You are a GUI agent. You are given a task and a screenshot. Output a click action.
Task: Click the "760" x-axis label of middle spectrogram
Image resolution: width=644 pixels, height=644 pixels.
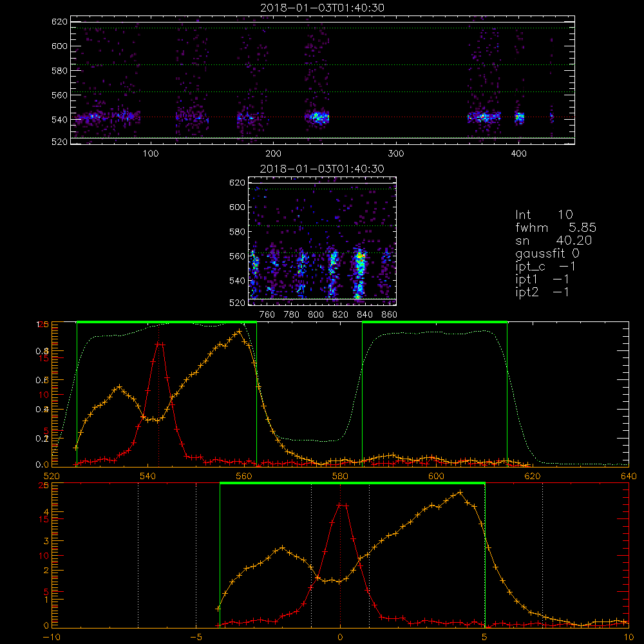pos(267,315)
